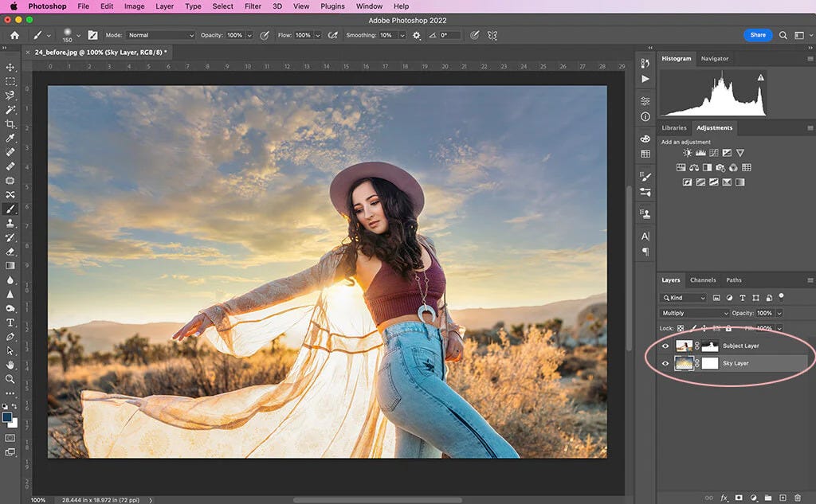816x504 pixels.
Task: Select the Move tool
Action: pos(10,68)
